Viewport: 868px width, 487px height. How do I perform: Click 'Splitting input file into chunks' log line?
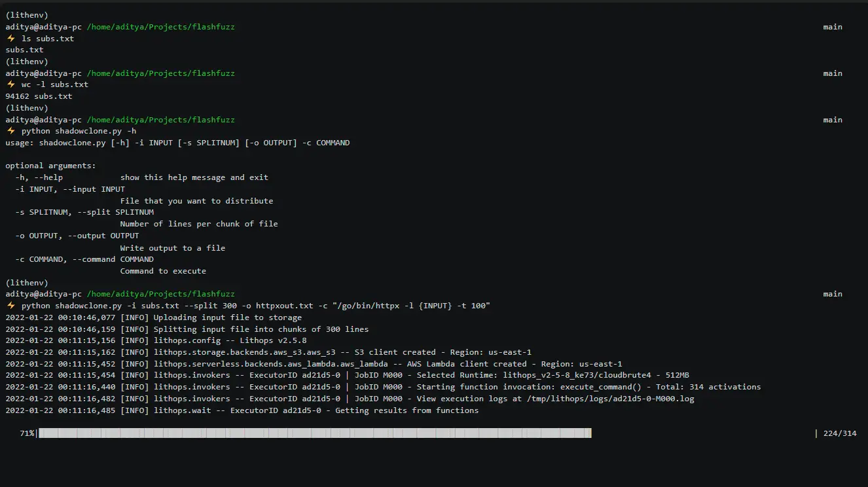pyautogui.click(x=187, y=329)
